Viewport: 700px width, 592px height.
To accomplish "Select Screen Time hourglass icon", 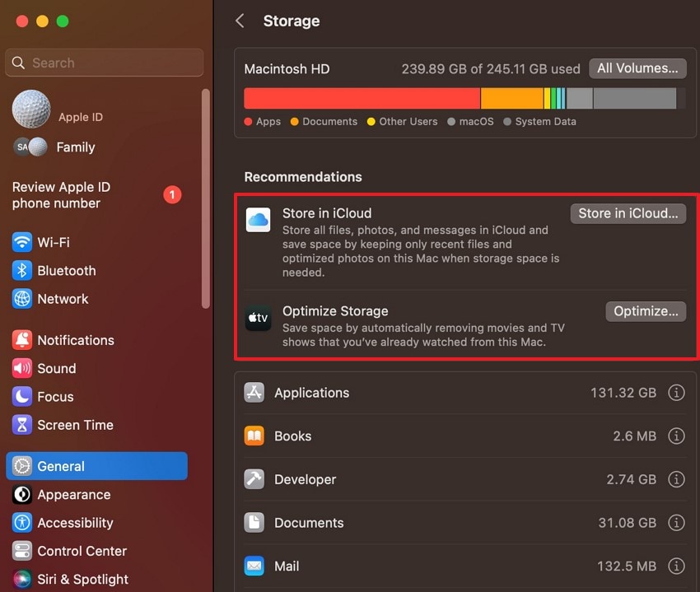I will [22, 425].
